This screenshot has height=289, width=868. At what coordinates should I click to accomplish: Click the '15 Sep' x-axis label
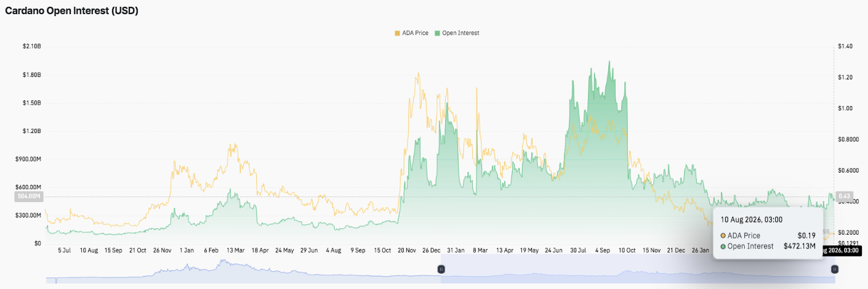(114, 251)
